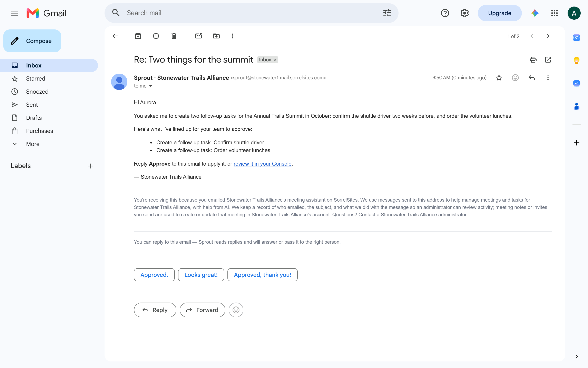Screen dimensions: 588x368
Task: Open Gmail Support help icon
Action: tap(445, 13)
